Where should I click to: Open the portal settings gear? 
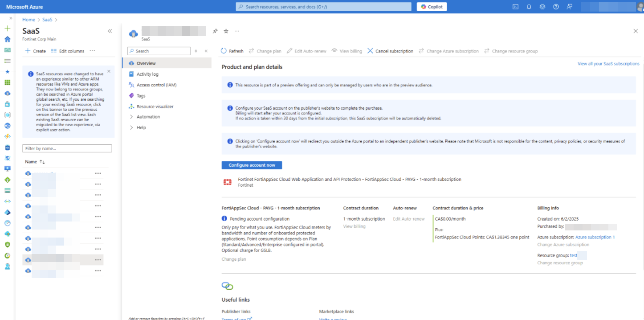pos(542,6)
